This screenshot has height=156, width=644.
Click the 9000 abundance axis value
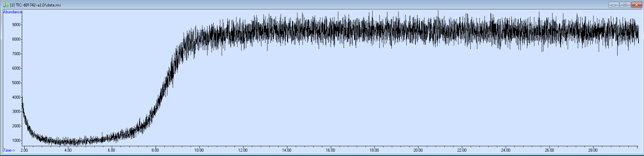pyautogui.click(x=16, y=25)
